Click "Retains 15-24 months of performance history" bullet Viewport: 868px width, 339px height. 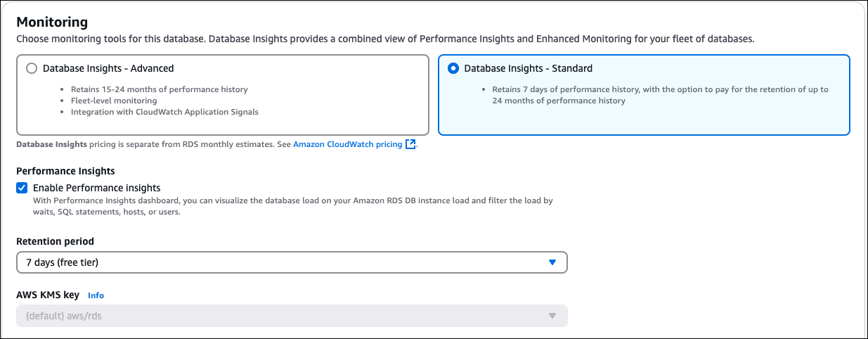coord(159,90)
